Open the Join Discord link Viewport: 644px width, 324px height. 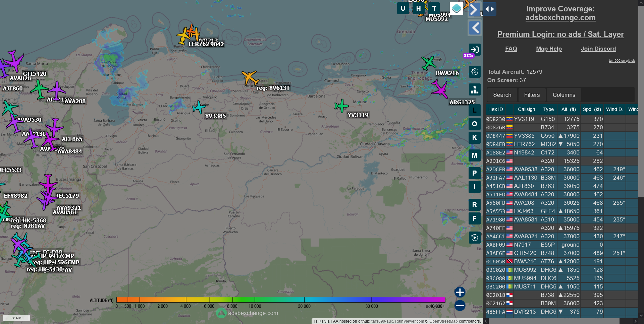pyautogui.click(x=598, y=49)
